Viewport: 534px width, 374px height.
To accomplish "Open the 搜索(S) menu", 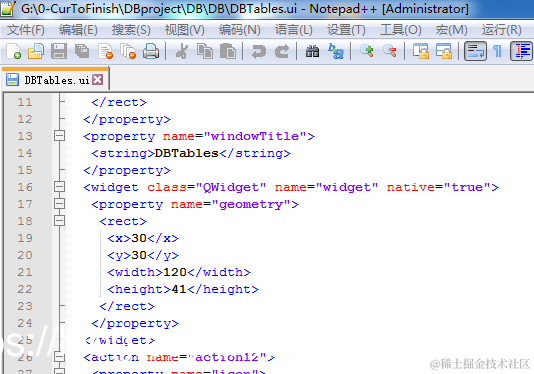I will pyautogui.click(x=131, y=30).
